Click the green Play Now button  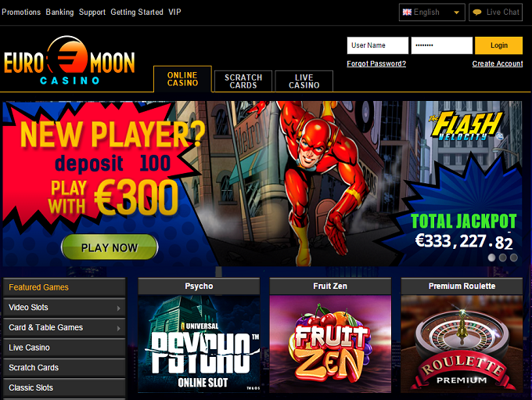pos(110,247)
